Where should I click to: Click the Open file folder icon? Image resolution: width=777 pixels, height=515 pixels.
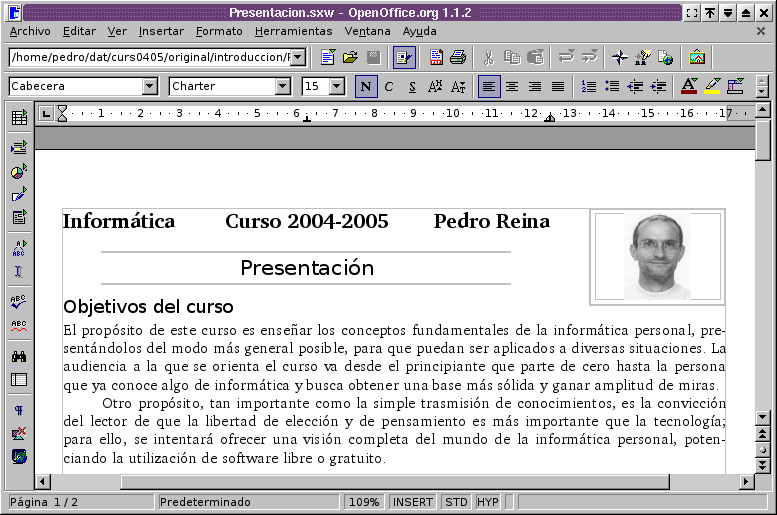[350, 57]
